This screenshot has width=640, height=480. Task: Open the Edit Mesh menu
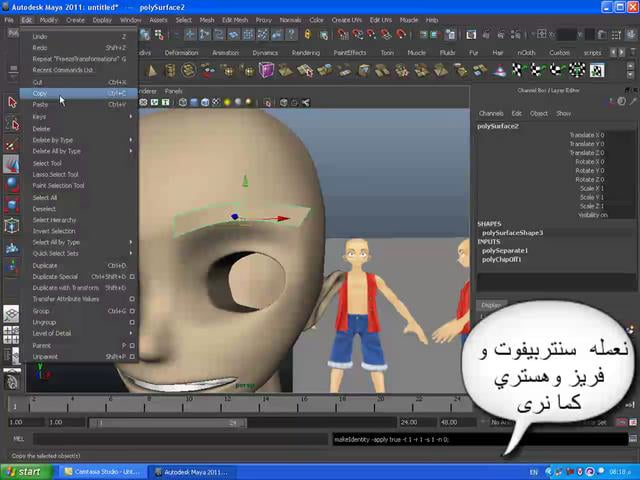coord(235,20)
